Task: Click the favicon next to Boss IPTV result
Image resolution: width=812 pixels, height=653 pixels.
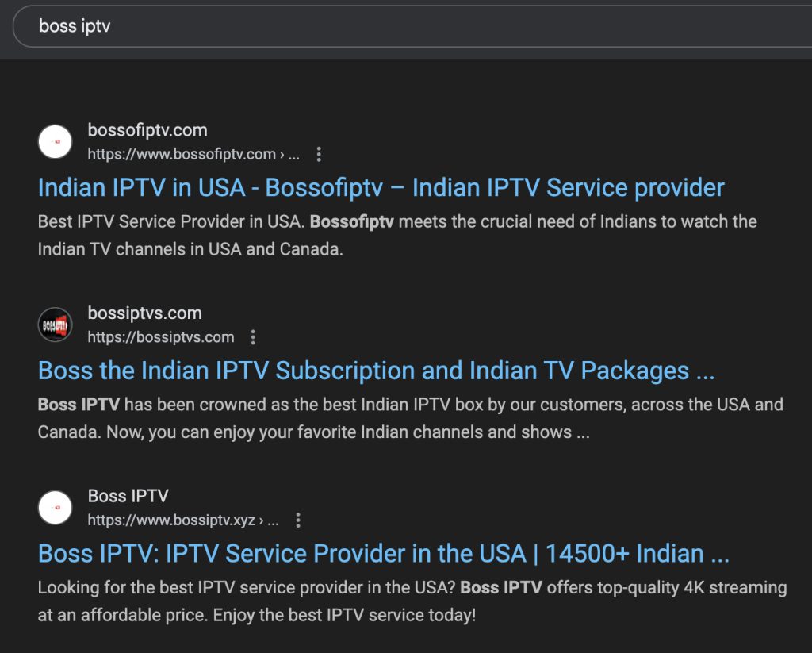Action: coord(56,507)
